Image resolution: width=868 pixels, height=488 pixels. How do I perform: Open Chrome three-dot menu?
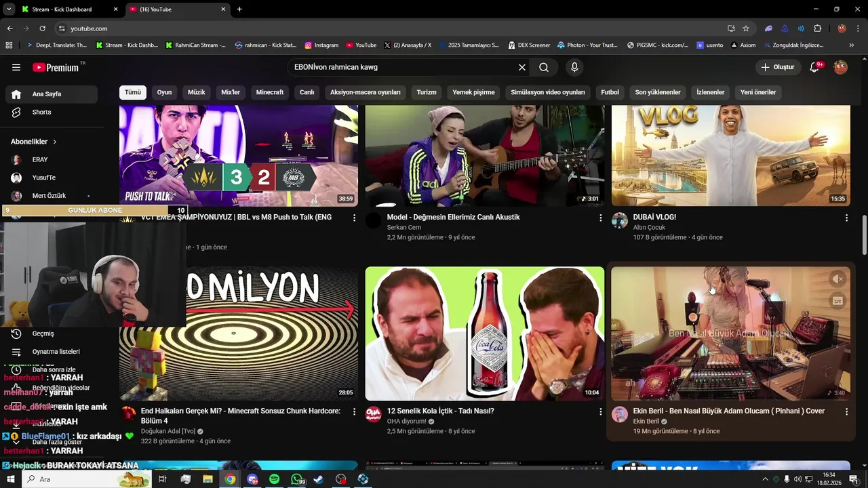tap(857, 28)
